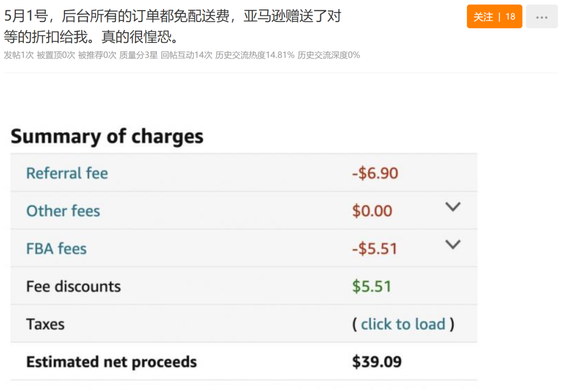Open the three-dots more options menu
The width and height of the screenshot is (566, 392).
(541, 17)
